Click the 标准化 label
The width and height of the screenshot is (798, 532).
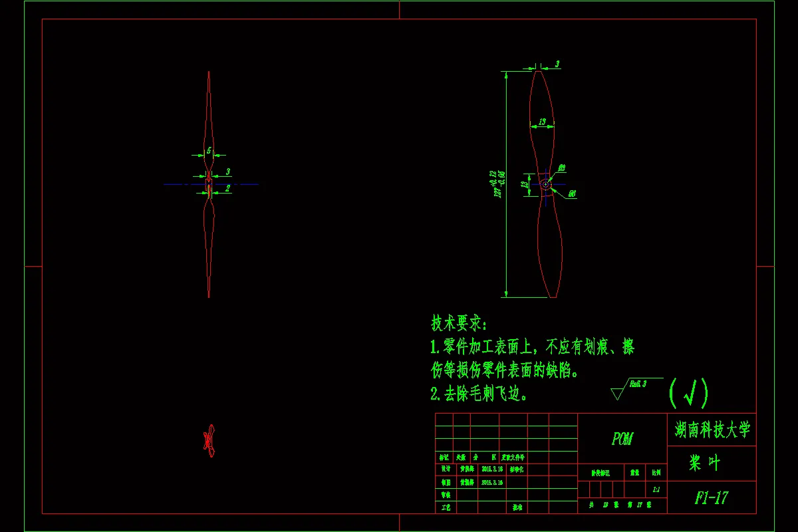coord(518,469)
